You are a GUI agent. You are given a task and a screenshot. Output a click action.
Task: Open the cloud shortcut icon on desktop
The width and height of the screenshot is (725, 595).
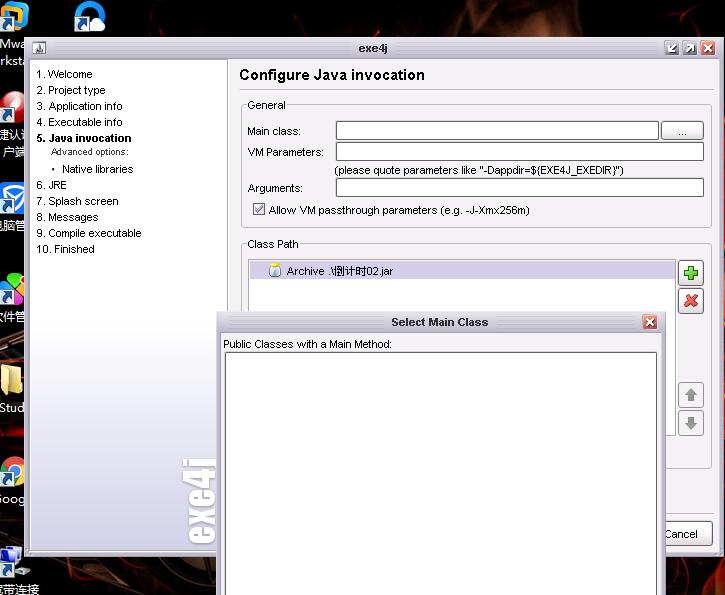click(x=90, y=17)
